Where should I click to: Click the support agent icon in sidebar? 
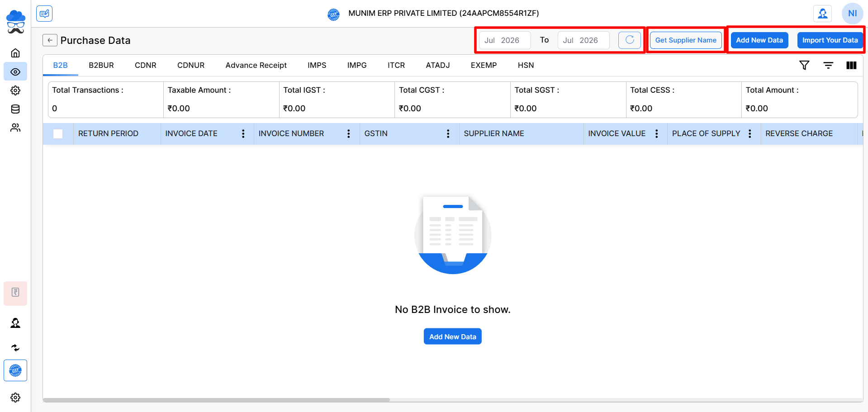(x=15, y=323)
